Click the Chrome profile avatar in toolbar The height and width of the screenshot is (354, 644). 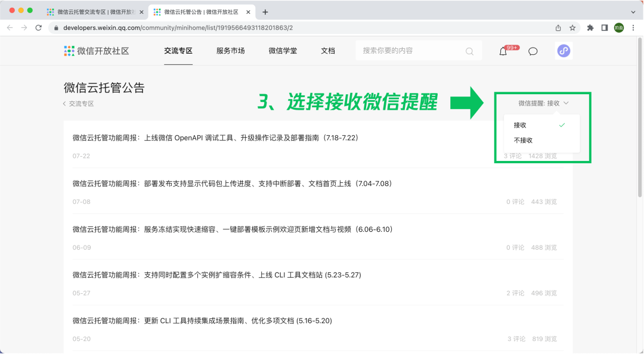(619, 28)
